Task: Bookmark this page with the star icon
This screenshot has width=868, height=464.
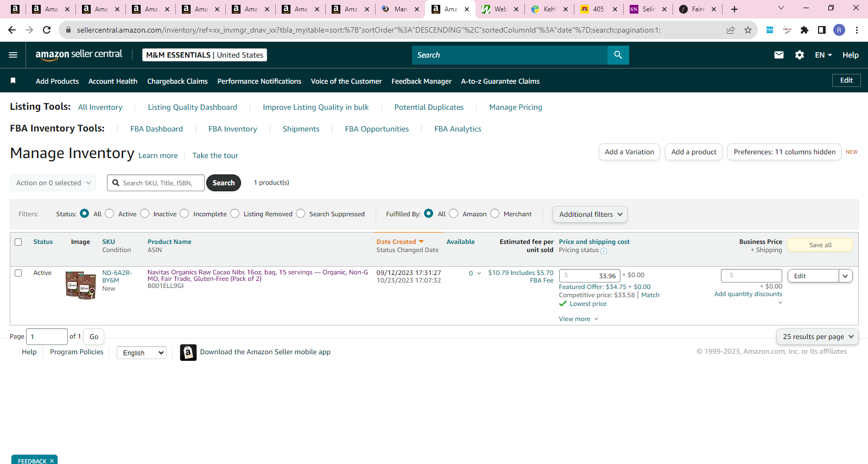Action: pyautogui.click(x=748, y=30)
